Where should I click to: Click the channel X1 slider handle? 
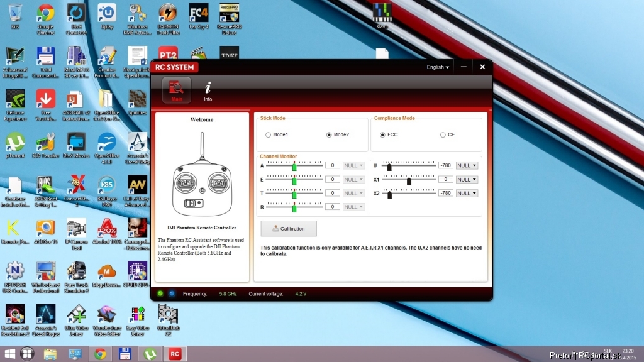409,180
